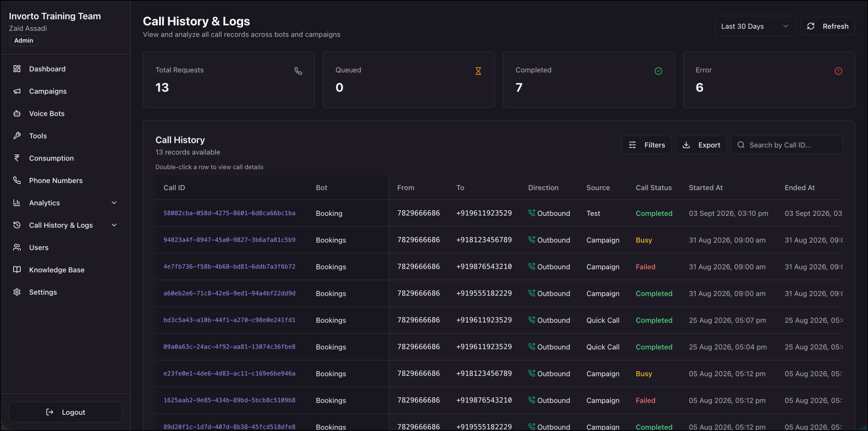The width and height of the screenshot is (868, 431).
Task: Open the Voice Bots section
Action: pos(65,114)
